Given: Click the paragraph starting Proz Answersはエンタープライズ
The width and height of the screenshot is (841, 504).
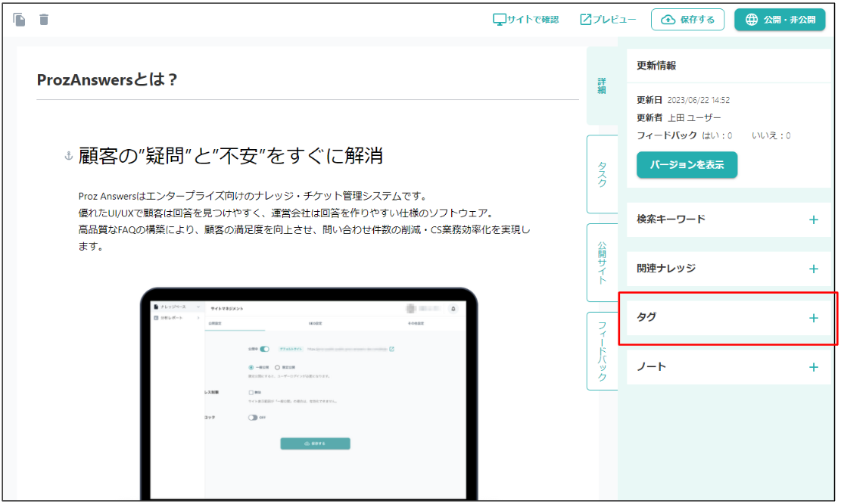Looking at the screenshot, I should click(304, 221).
